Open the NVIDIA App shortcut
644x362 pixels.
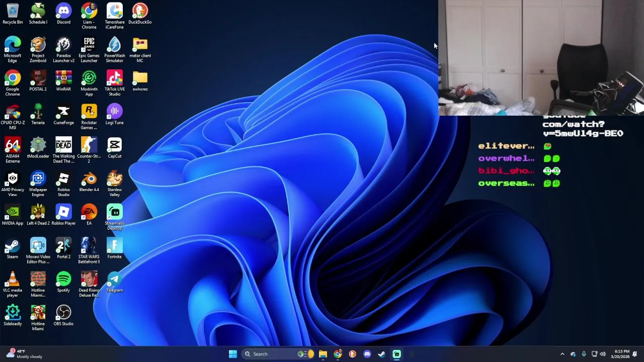tap(13, 215)
